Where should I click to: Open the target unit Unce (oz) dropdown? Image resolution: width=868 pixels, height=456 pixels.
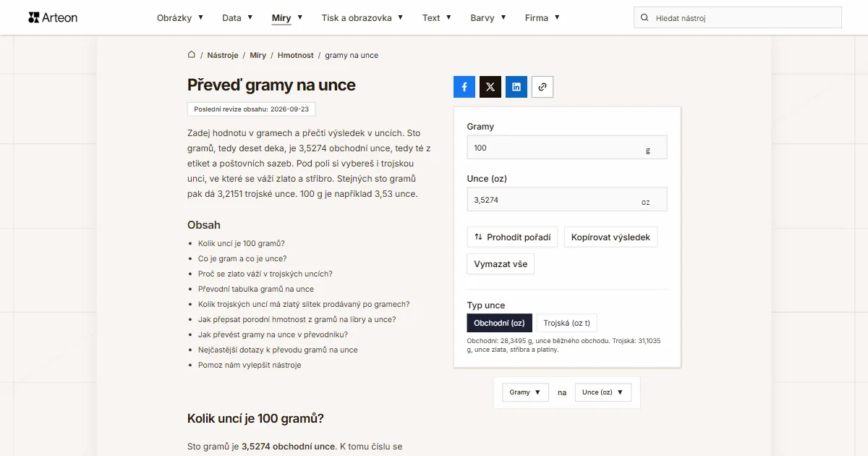click(x=603, y=392)
